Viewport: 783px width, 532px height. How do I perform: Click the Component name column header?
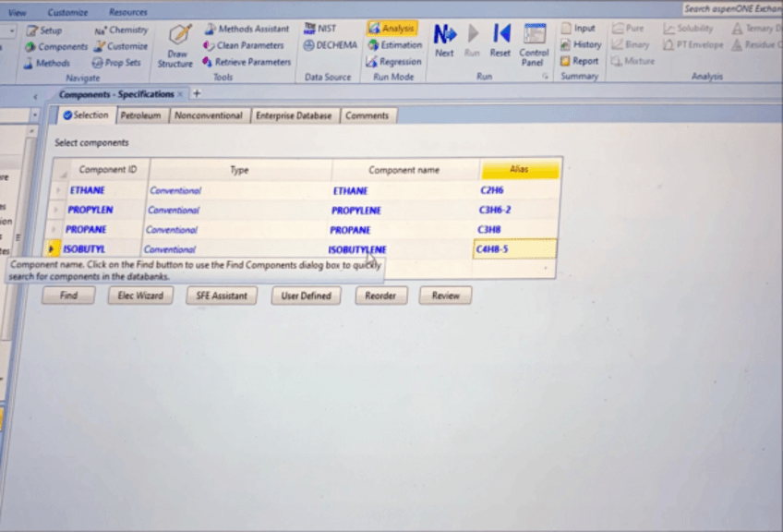point(404,170)
